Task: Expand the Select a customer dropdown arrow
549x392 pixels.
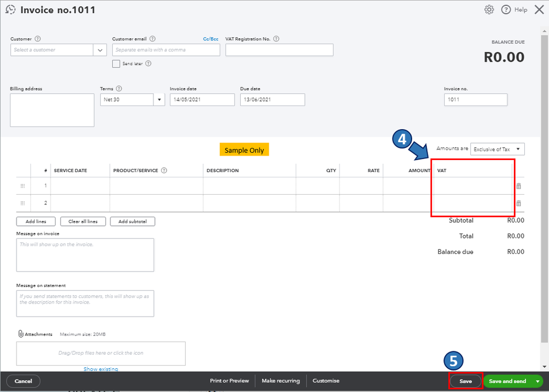Action: tap(100, 50)
